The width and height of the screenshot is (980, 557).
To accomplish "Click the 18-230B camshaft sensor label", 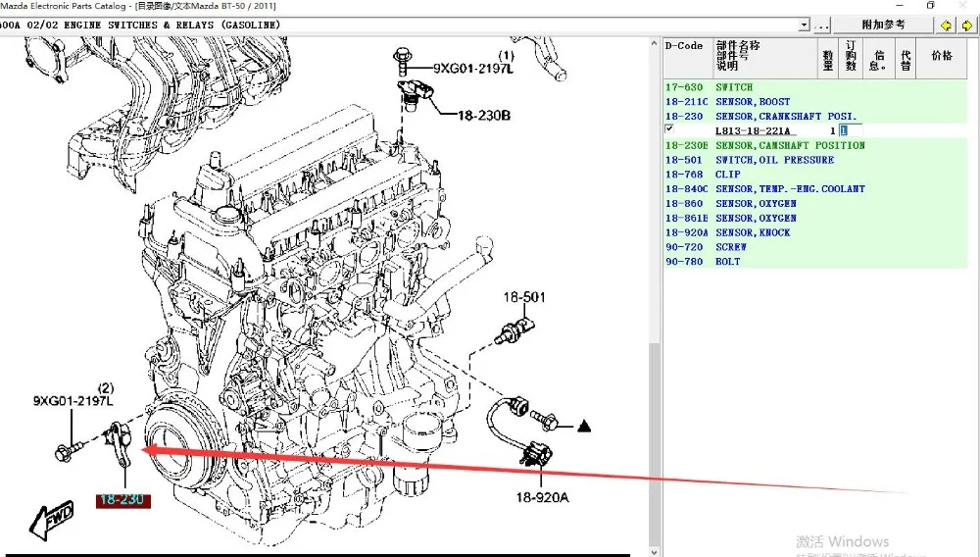I will click(x=484, y=115).
